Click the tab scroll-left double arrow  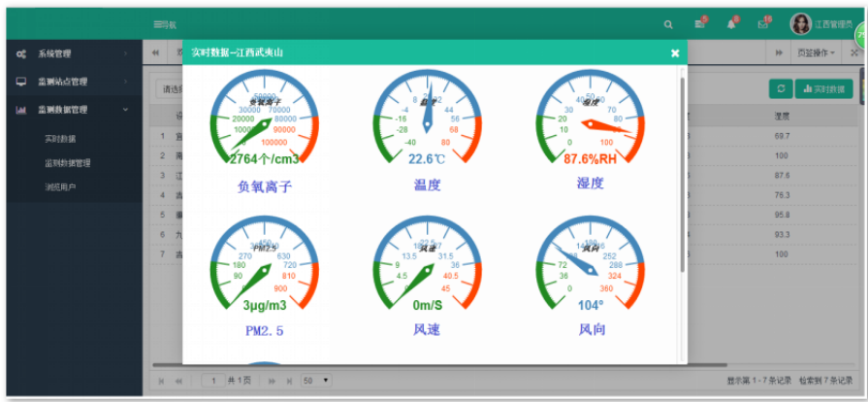click(157, 52)
